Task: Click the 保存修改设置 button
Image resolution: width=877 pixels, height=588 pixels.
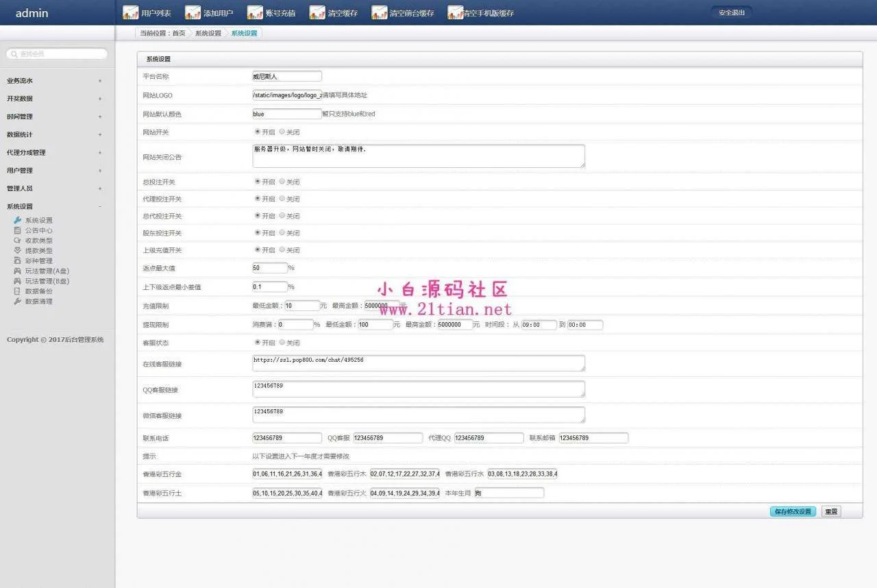Action: [x=793, y=512]
